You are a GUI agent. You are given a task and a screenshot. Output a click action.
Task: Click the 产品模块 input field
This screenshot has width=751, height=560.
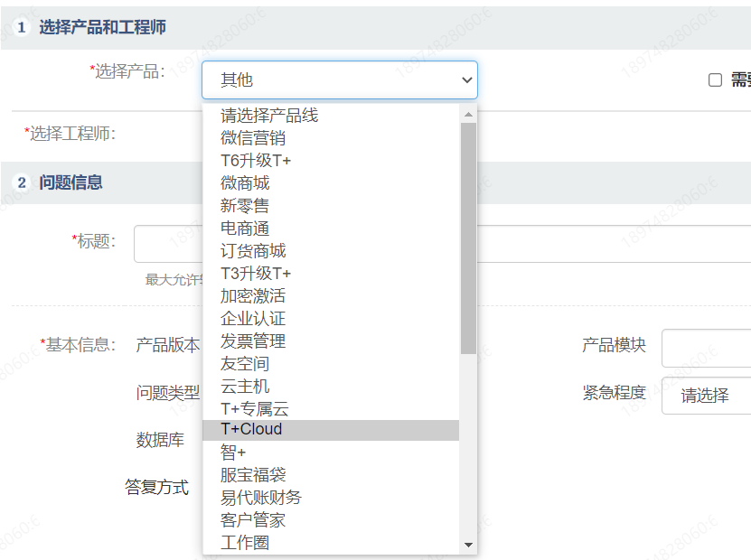(706, 348)
